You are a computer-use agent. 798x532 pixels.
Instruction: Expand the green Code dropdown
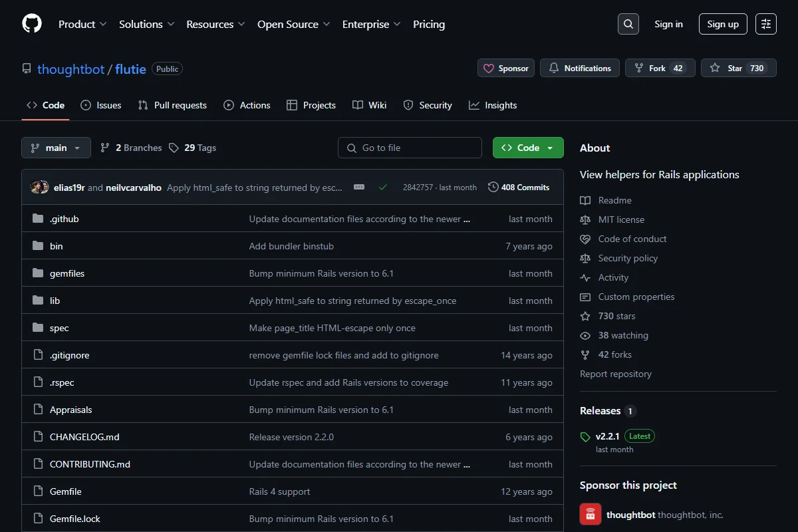click(x=528, y=148)
